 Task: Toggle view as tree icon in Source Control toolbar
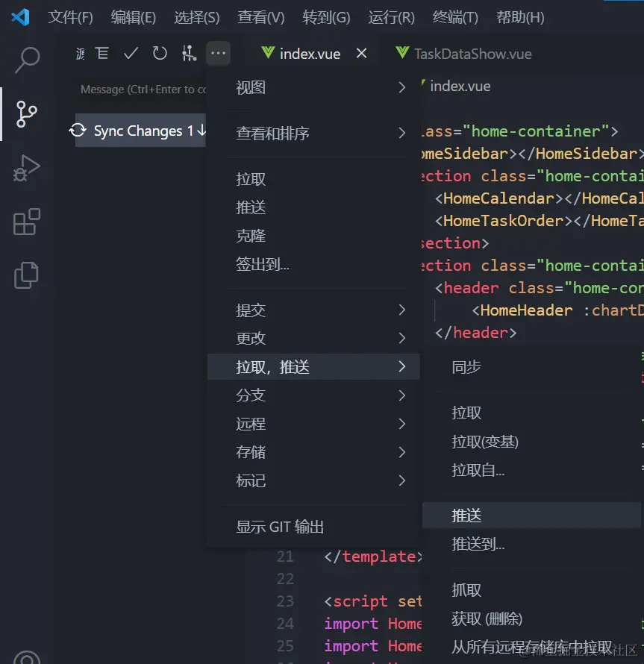102,54
